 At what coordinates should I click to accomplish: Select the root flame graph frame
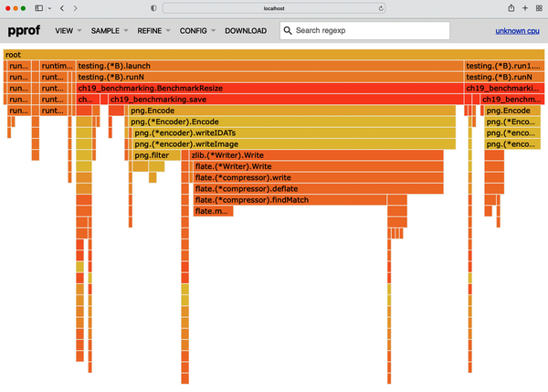[x=274, y=55]
